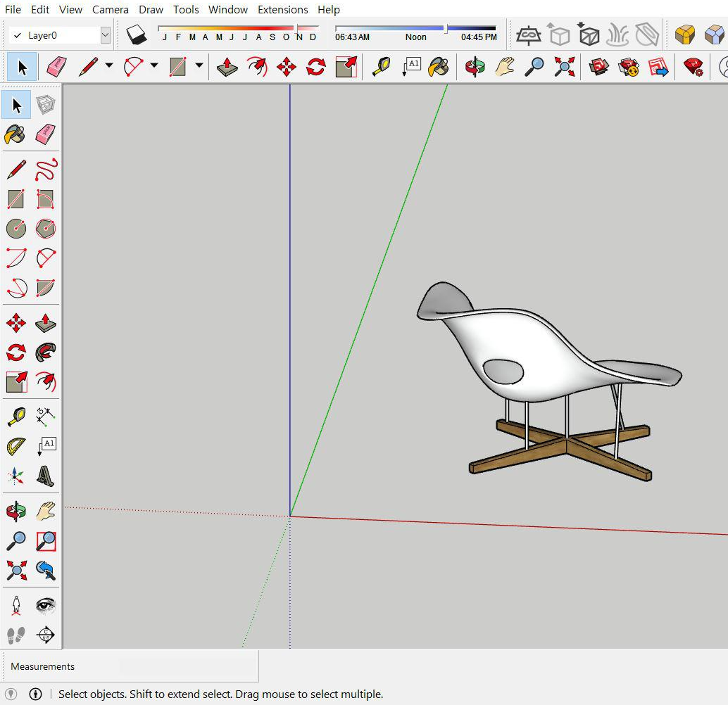Select the Polygon tool in side toolbar
The image size is (728, 705).
click(46, 229)
